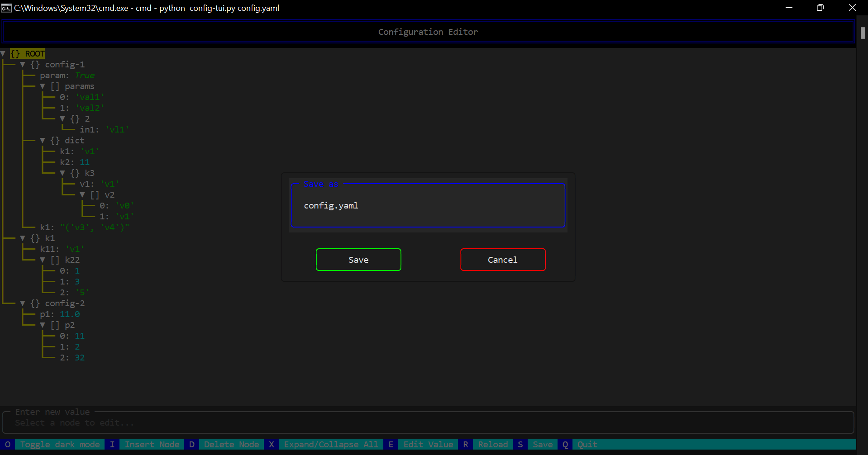Select the '2: 32' tree row

pos(72,358)
